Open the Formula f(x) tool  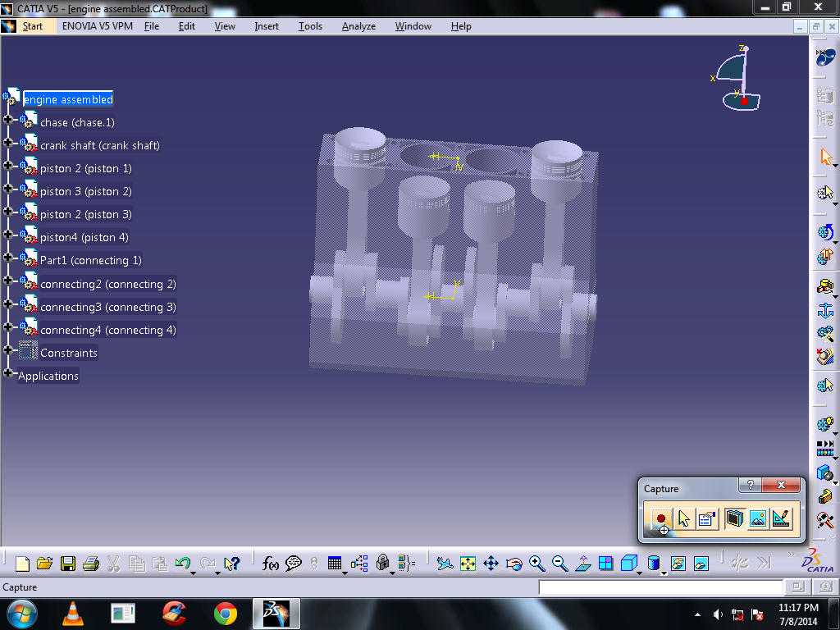tap(270, 564)
